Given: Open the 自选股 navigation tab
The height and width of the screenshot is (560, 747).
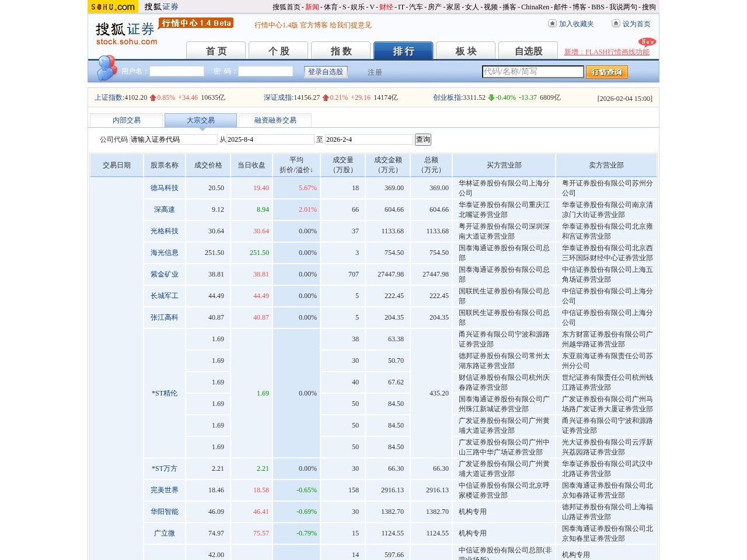Looking at the screenshot, I should (528, 51).
